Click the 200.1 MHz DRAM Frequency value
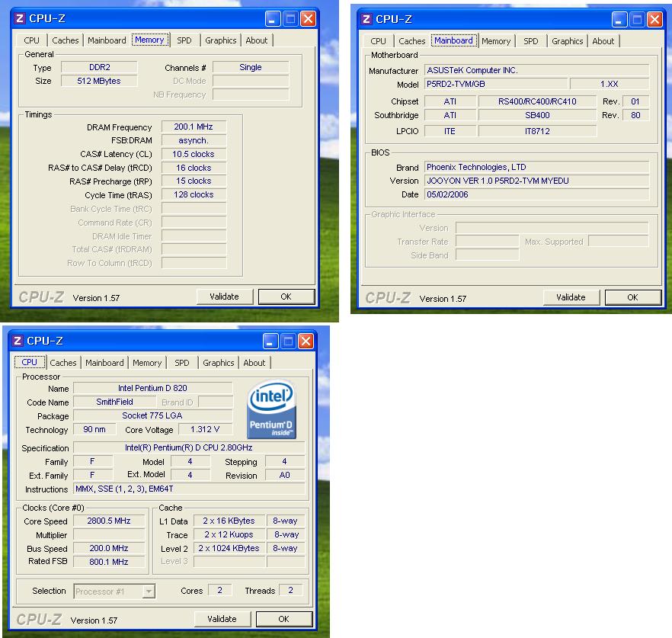Image resolution: width=672 pixels, height=638 pixels. (194, 127)
